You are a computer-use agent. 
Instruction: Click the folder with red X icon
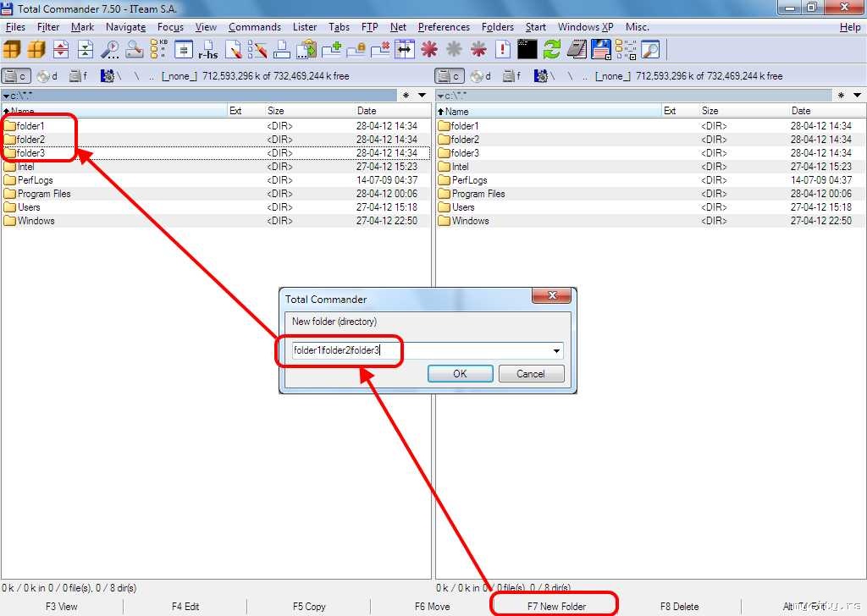coord(380,50)
